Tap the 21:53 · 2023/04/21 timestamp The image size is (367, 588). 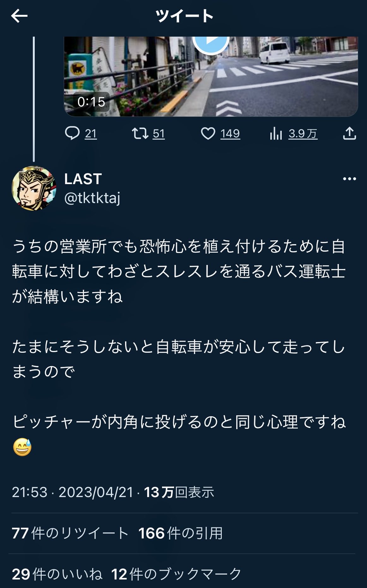pyautogui.click(x=73, y=492)
